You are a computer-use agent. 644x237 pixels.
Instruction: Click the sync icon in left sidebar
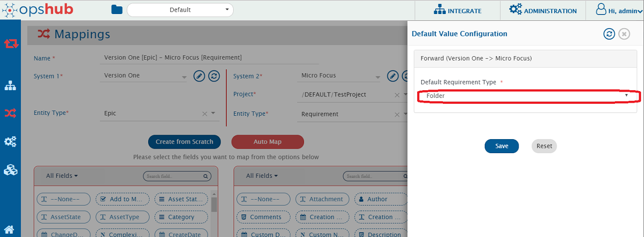11,44
